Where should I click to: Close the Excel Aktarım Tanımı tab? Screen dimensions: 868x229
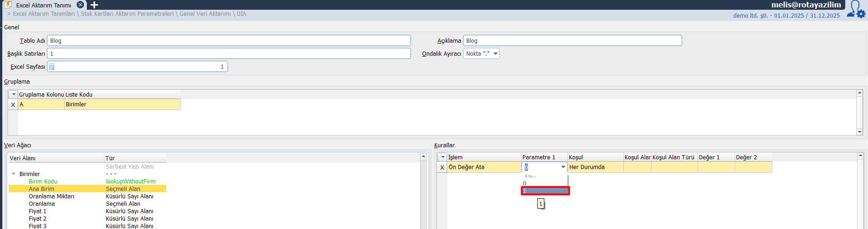coord(80,5)
